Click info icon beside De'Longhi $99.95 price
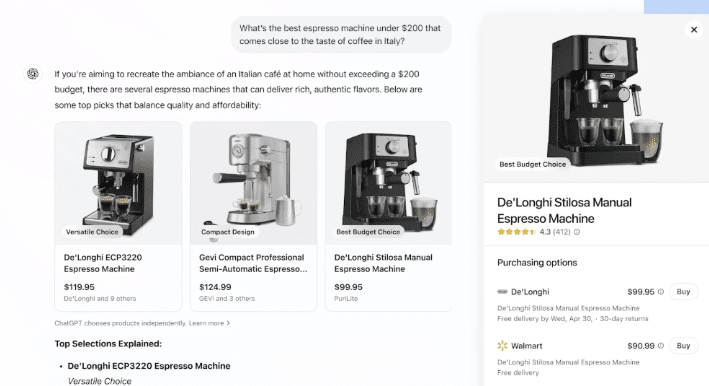The image size is (709, 386). tap(661, 292)
